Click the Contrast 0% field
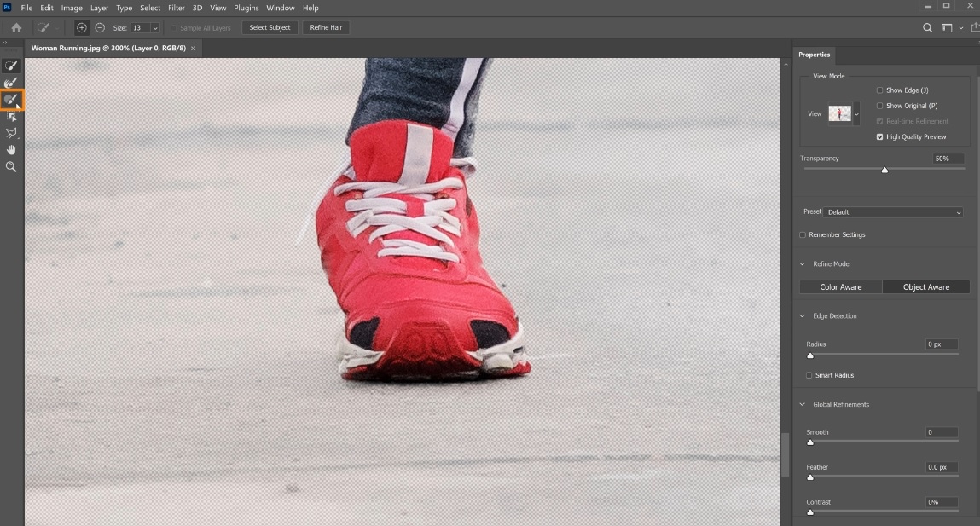 (x=942, y=502)
